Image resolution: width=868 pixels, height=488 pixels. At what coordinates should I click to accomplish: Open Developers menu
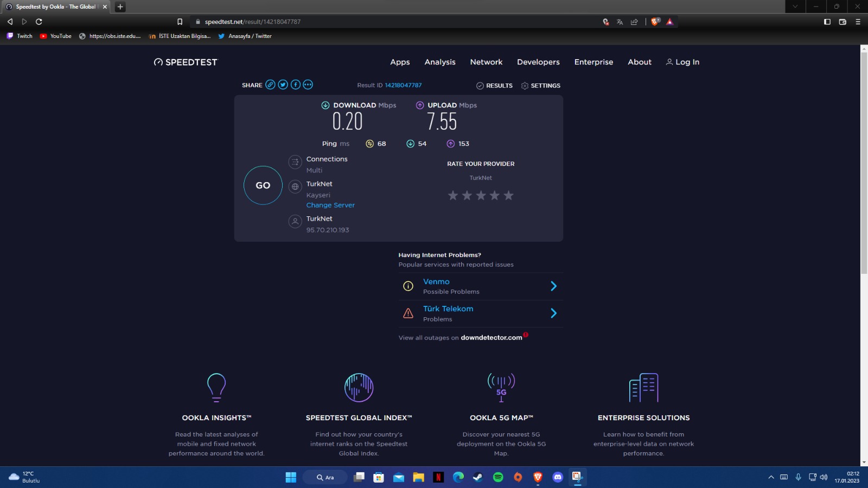click(x=538, y=62)
